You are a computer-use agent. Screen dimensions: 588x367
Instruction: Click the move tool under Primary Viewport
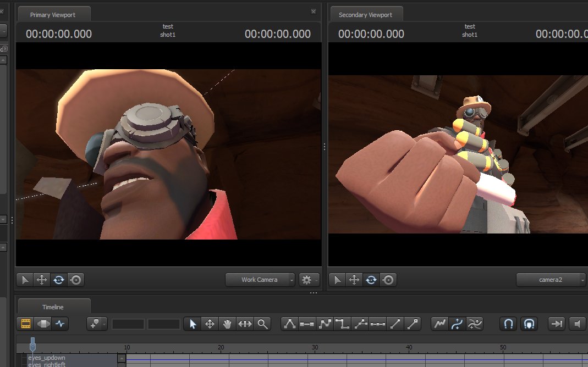click(42, 280)
